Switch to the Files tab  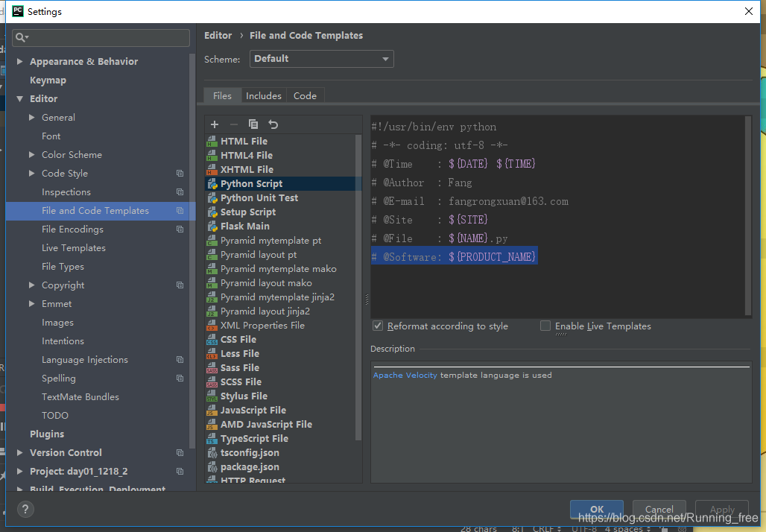[222, 96]
